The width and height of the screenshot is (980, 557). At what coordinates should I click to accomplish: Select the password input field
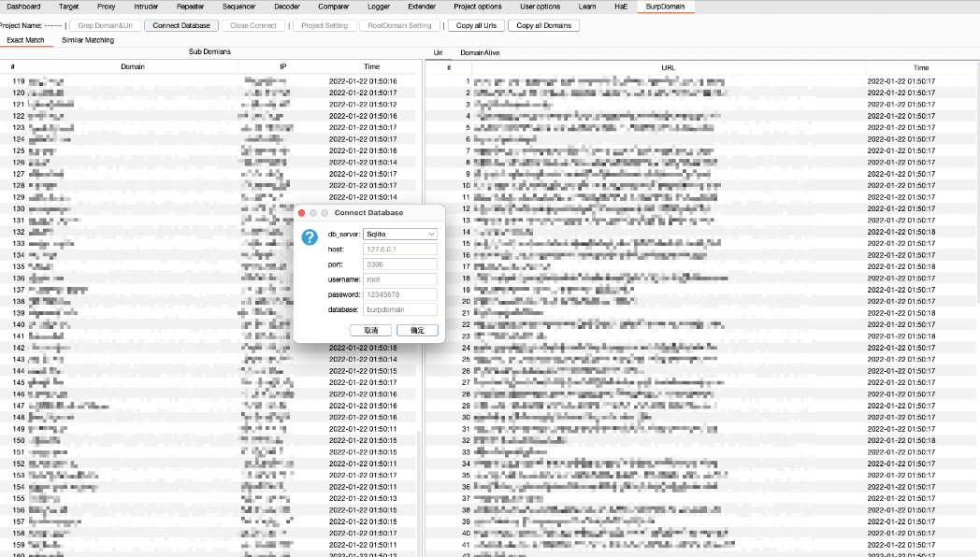point(399,294)
